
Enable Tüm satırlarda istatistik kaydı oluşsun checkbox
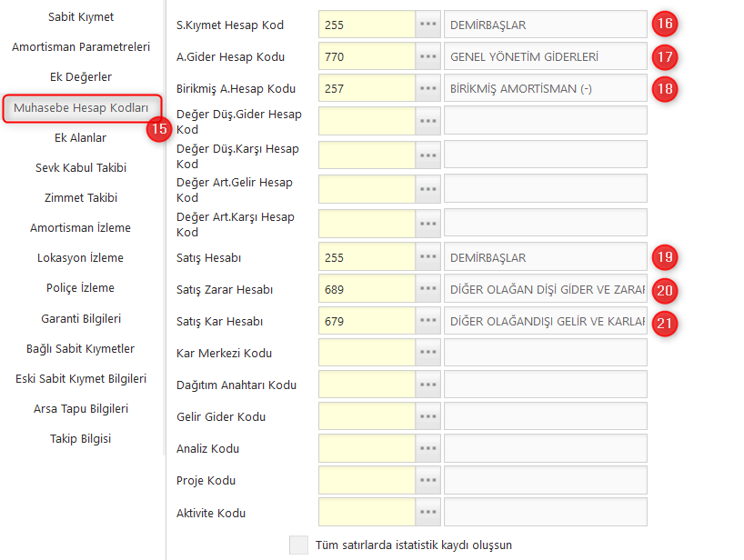(x=298, y=545)
